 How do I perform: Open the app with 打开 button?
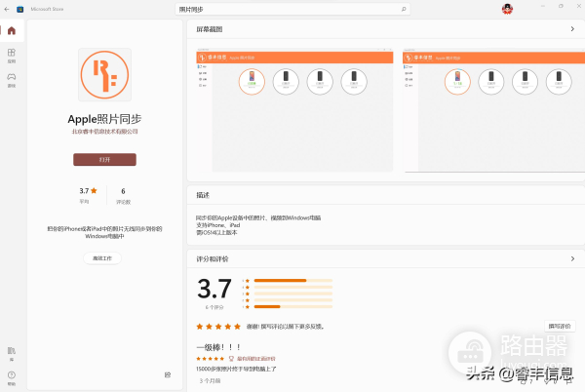click(x=104, y=159)
